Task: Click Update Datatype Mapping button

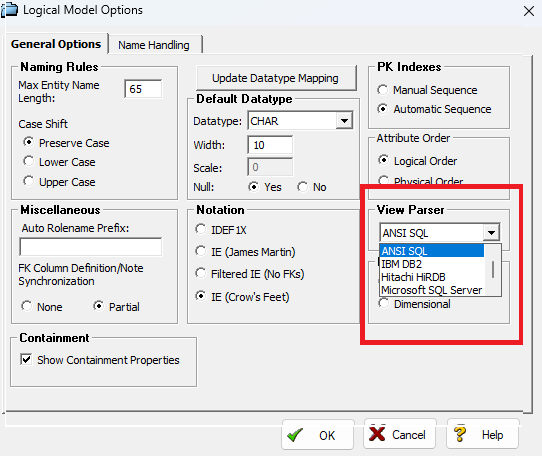Action: (x=276, y=78)
